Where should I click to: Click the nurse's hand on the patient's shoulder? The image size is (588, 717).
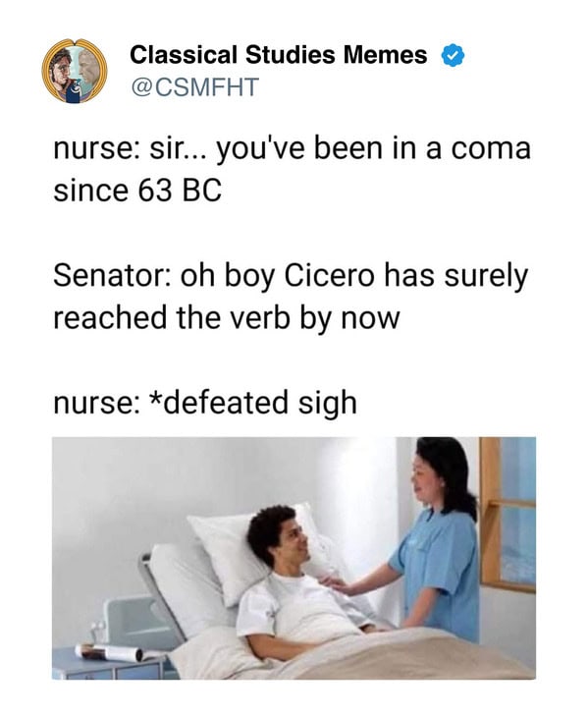point(334,581)
